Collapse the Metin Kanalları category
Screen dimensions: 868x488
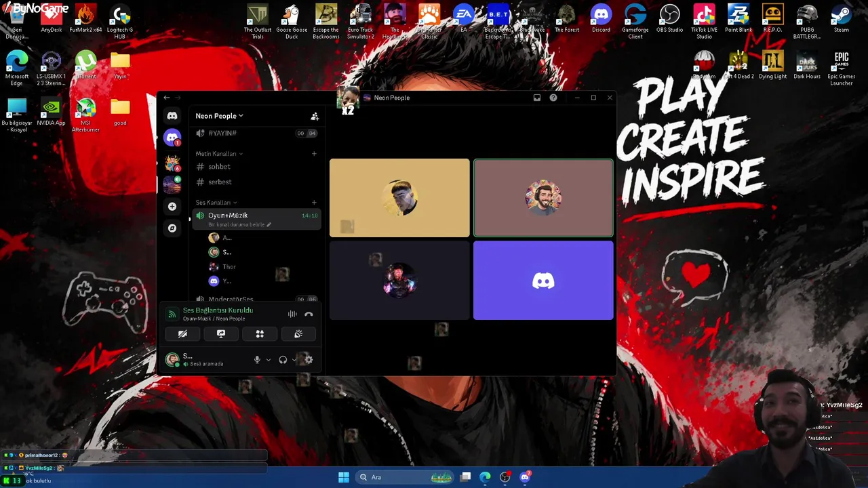coord(219,154)
